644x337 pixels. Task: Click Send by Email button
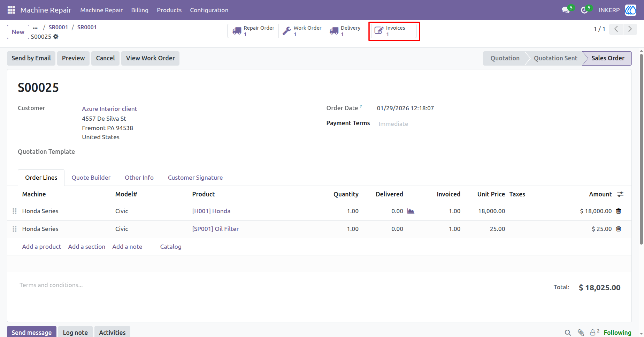coord(31,58)
